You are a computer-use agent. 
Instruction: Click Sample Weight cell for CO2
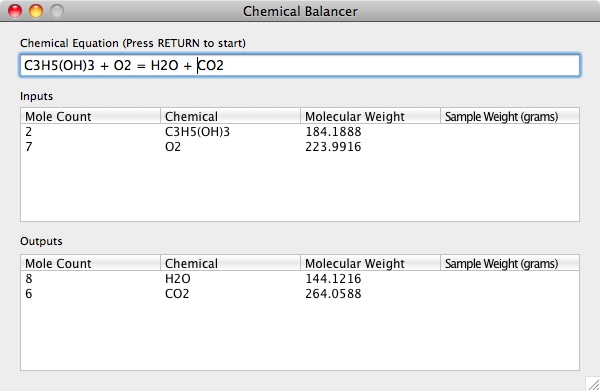tap(510, 293)
